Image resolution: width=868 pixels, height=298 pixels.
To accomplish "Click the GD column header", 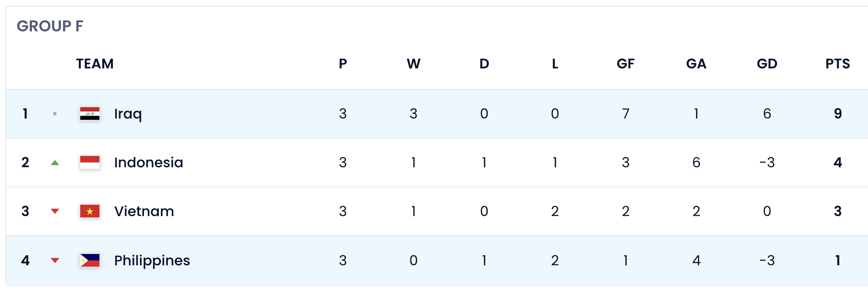I will [767, 64].
